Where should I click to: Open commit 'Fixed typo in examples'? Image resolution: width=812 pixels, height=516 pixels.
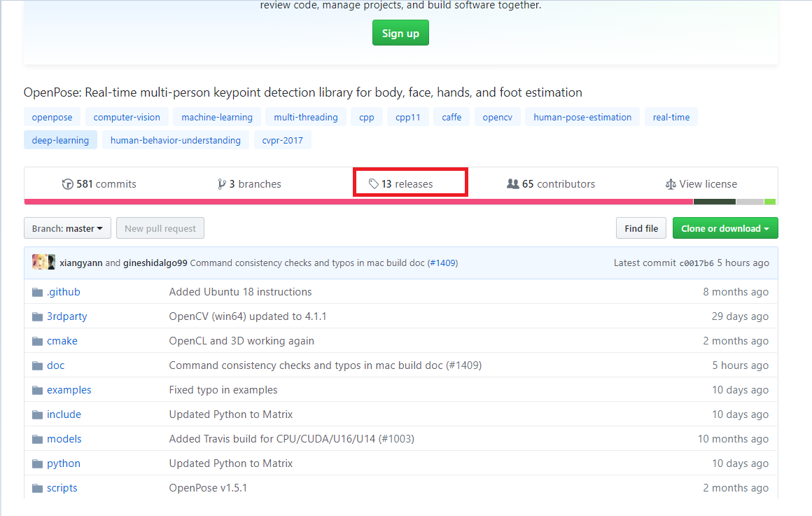223,389
